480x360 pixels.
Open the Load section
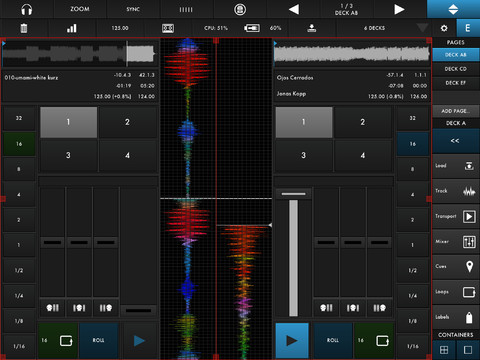[456, 166]
